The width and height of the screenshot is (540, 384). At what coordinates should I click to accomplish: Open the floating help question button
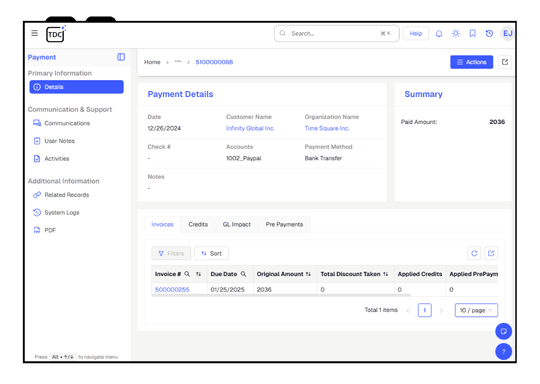point(503,352)
